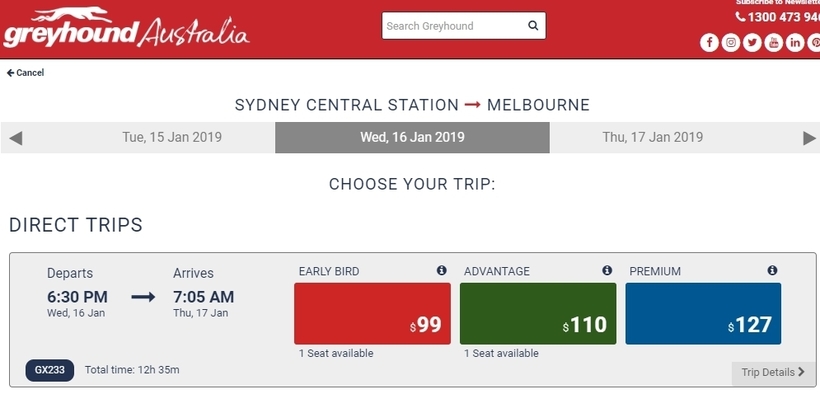This screenshot has height=394, width=820.
Task: Show Premium fare info icon
Action: click(772, 271)
